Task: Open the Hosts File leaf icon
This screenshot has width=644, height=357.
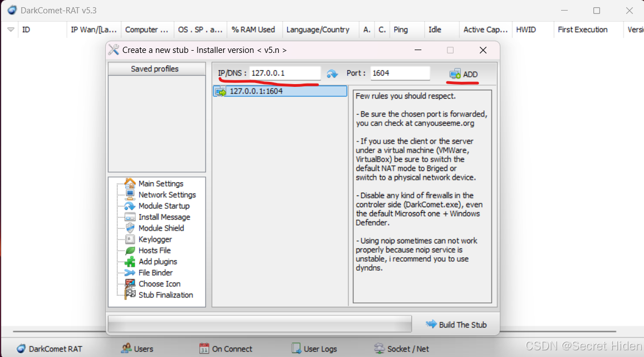Action: [130, 250]
